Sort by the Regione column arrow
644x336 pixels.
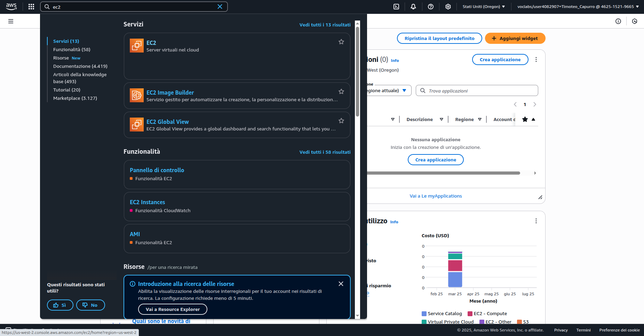[480, 119]
